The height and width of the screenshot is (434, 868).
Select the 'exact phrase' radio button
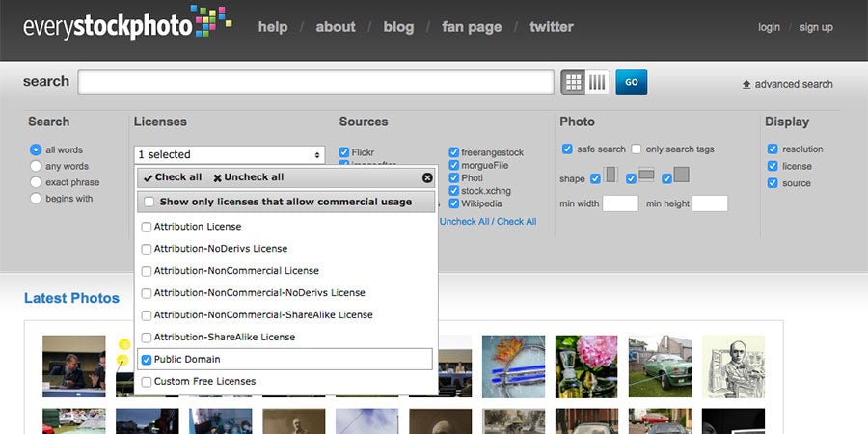pyautogui.click(x=36, y=182)
